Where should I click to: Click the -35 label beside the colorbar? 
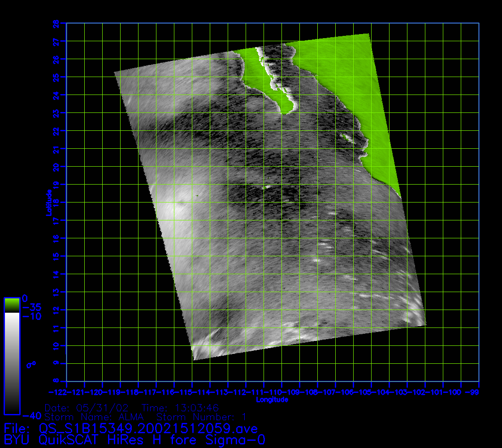click(x=32, y=308)
